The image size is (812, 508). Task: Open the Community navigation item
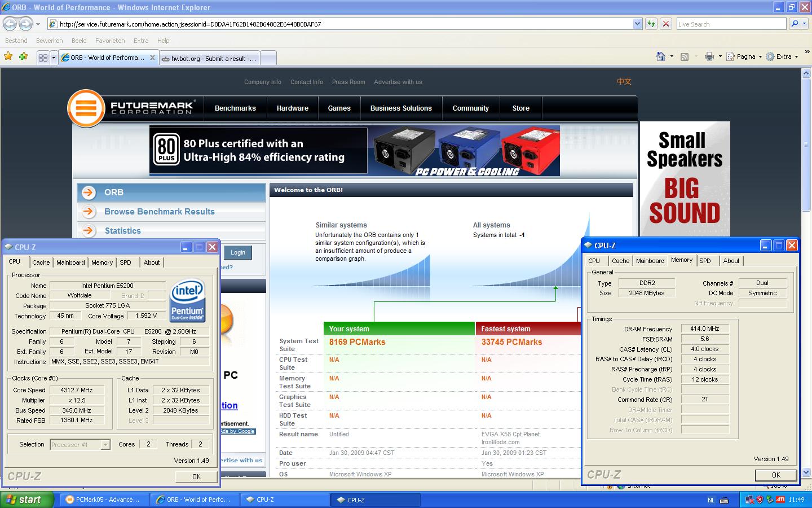tap(471, 108)
